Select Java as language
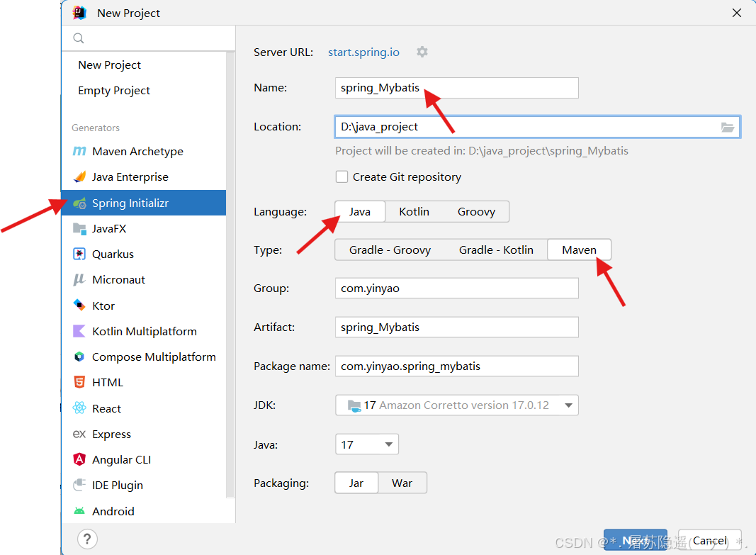This screenshot has width=756, height=555. click(x=360, y=212)
